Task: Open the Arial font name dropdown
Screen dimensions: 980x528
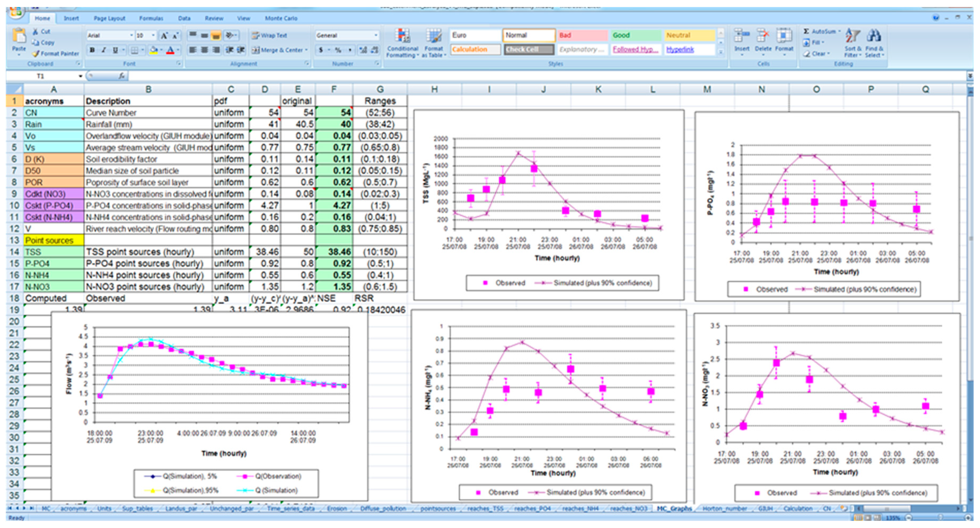Action: pyautogui.click(x=131, y=35)
